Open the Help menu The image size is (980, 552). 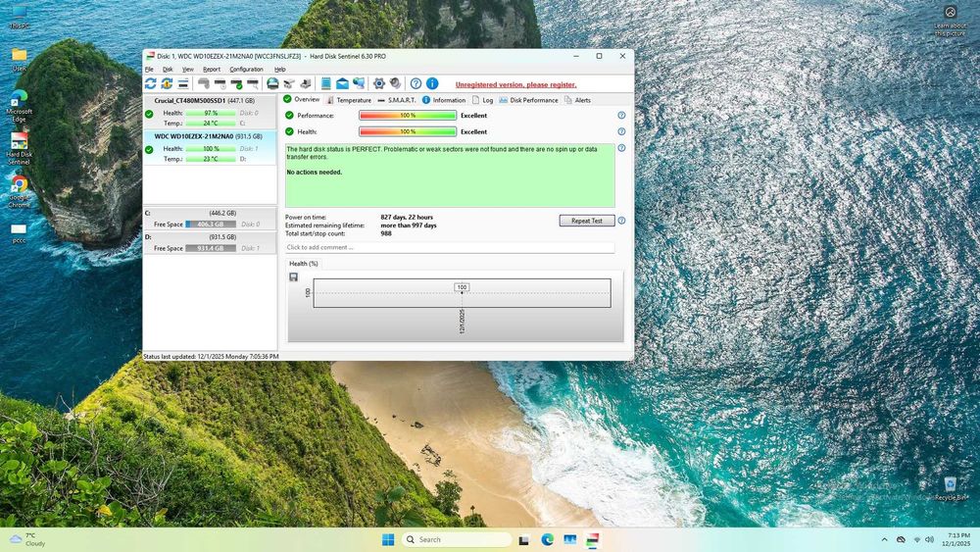point(280,70)
